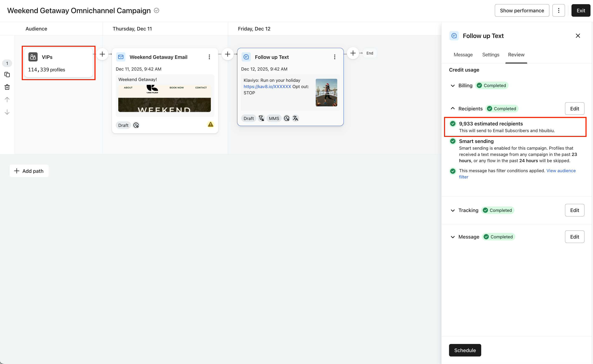Screen dimensions: 593x364
Task: Click audience filter icon on Follow up Text card
Action: pyautogui.click(x=261, y=118)
